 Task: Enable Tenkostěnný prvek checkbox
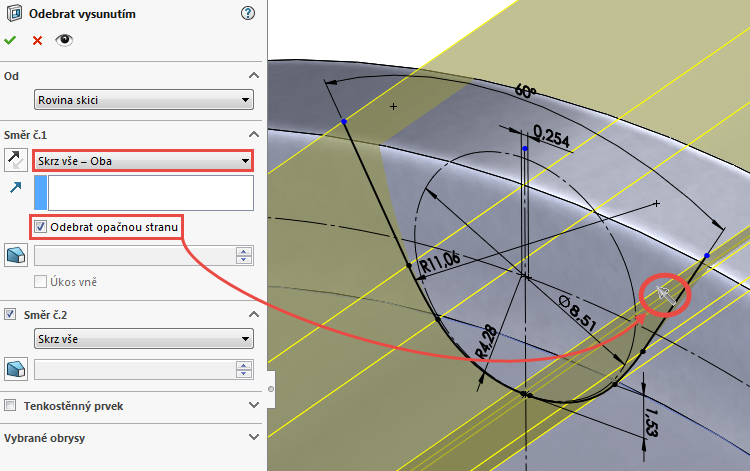(x=10, y=405)
